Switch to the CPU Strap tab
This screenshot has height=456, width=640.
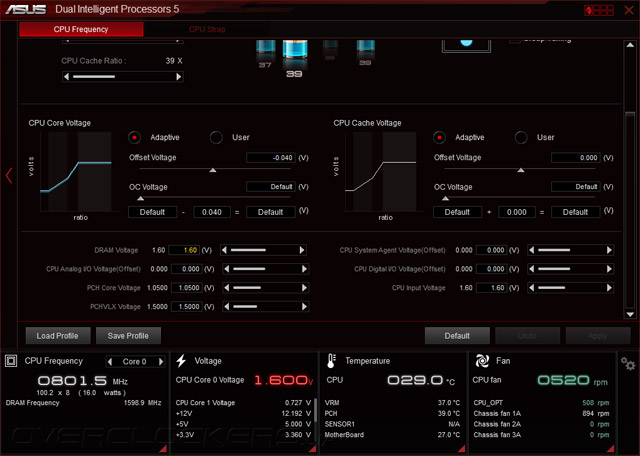207,29
